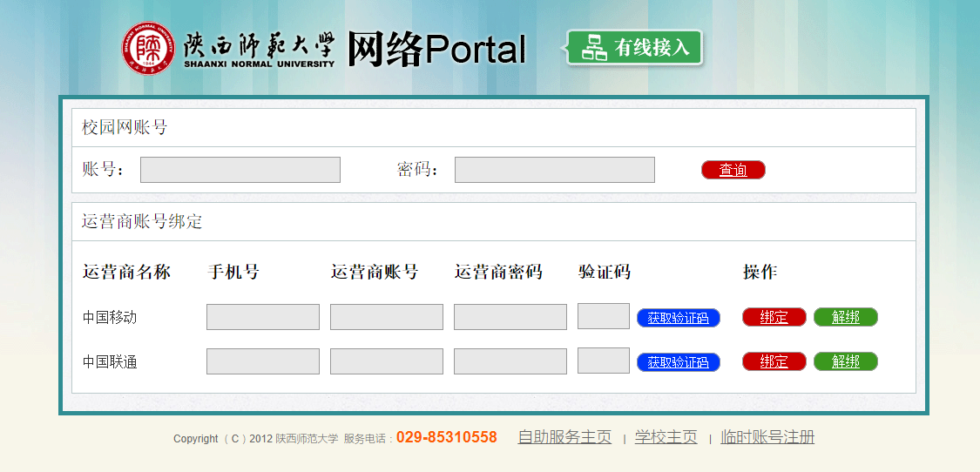Image resolution: width=980 pixels, height=472 pixels.
Task: Click the campus 密码 password field
Action: pyautogui.click(x=554, y=170)
